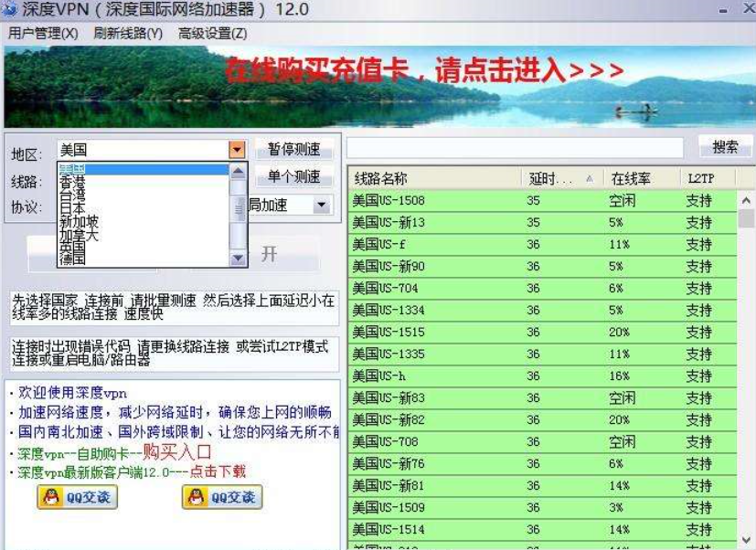This screenshot has height=550, width=756.
Task: Close the 深度VPN window
Action: point(750,8)
